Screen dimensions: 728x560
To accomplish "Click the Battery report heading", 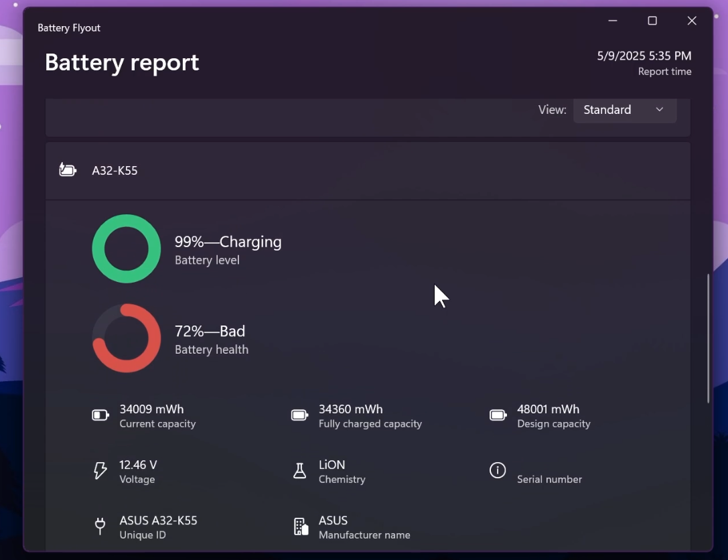I will point(121,62).
